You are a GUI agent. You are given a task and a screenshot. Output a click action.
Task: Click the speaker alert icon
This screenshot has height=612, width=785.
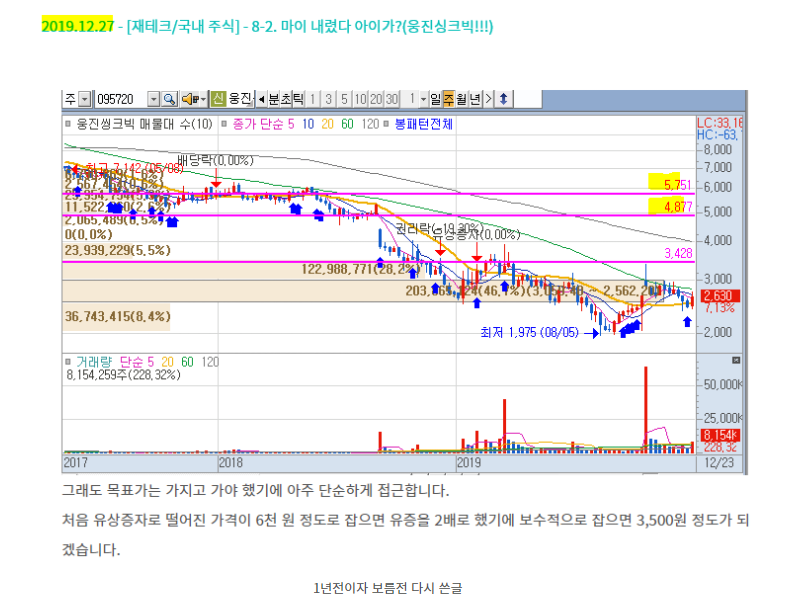190,99
